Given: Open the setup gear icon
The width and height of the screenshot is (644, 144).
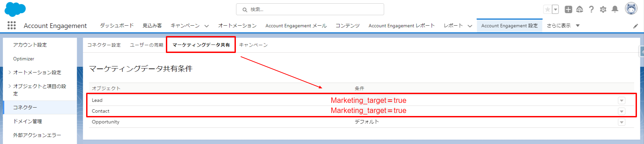Looking at the screenshot, I should 603,9.
